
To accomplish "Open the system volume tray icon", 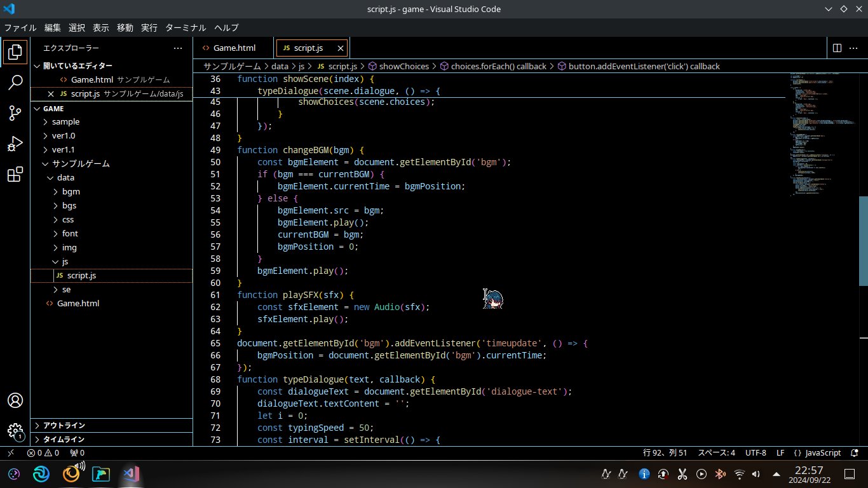I will tap(756, 474).
